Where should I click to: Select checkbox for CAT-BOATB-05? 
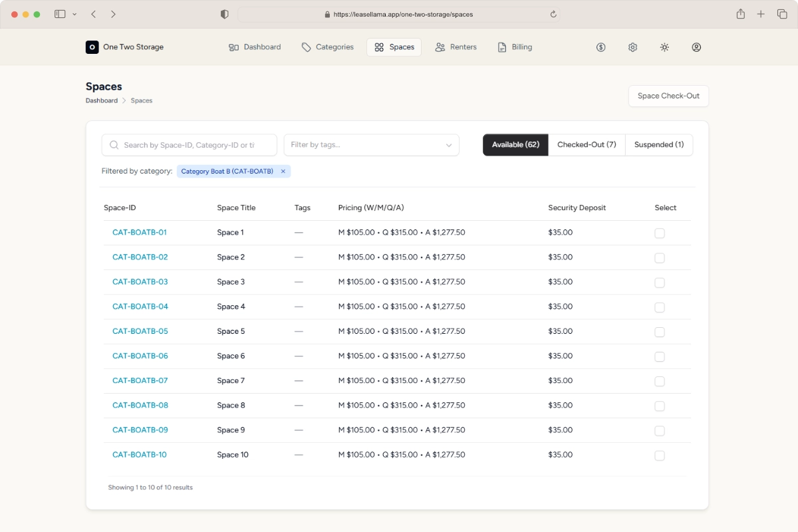pyautogui.click(x=660, y=332)
